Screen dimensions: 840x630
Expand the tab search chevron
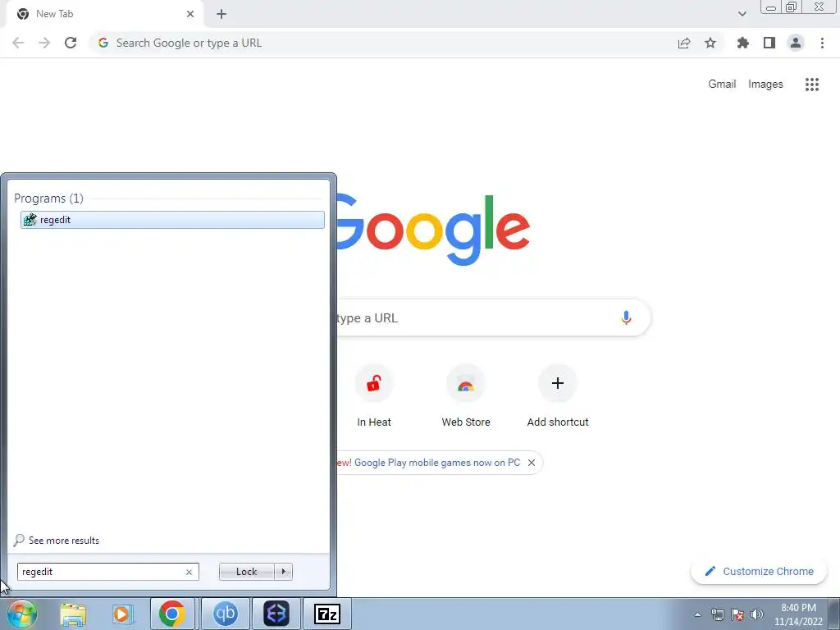tap(742, 14)
